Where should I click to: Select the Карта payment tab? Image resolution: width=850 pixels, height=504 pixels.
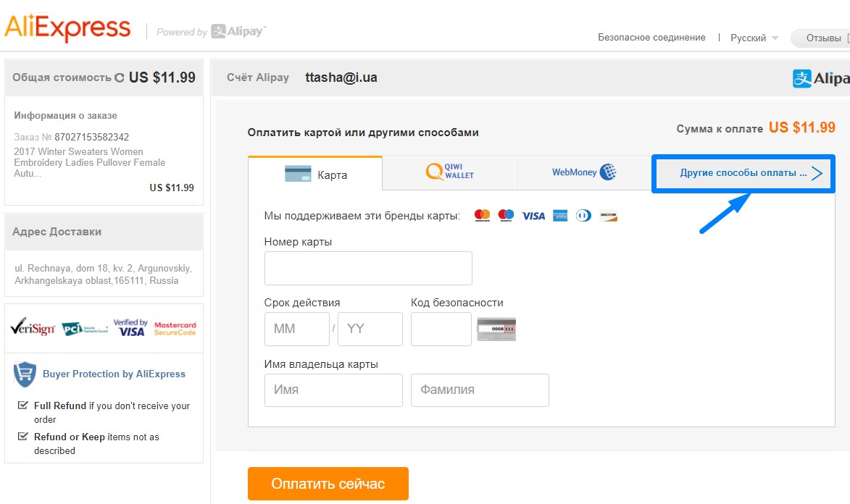click(315, 174)
